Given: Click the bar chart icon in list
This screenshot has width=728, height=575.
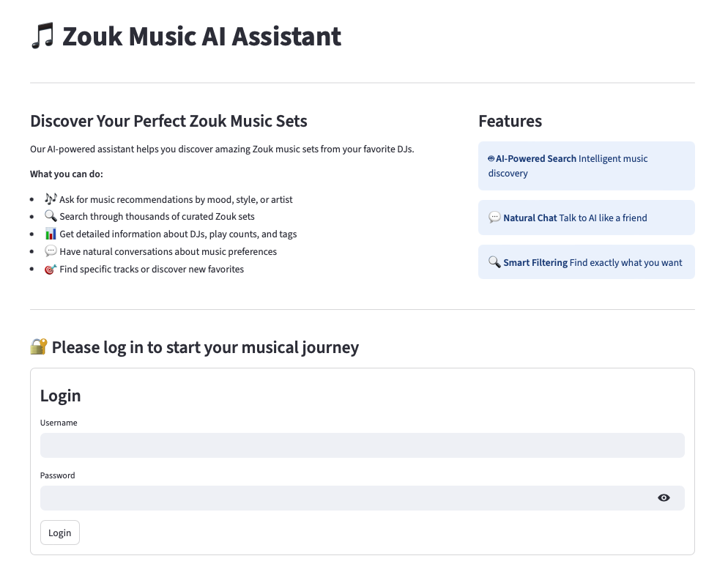Looking at the screenshot, I should (51, 234).
